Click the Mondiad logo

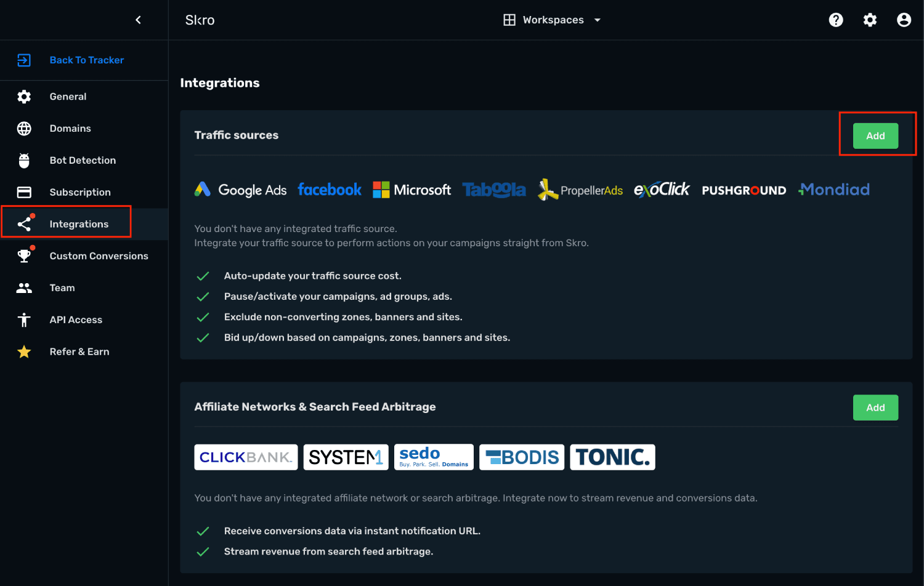pyautogui.click(x=834, y=190)
